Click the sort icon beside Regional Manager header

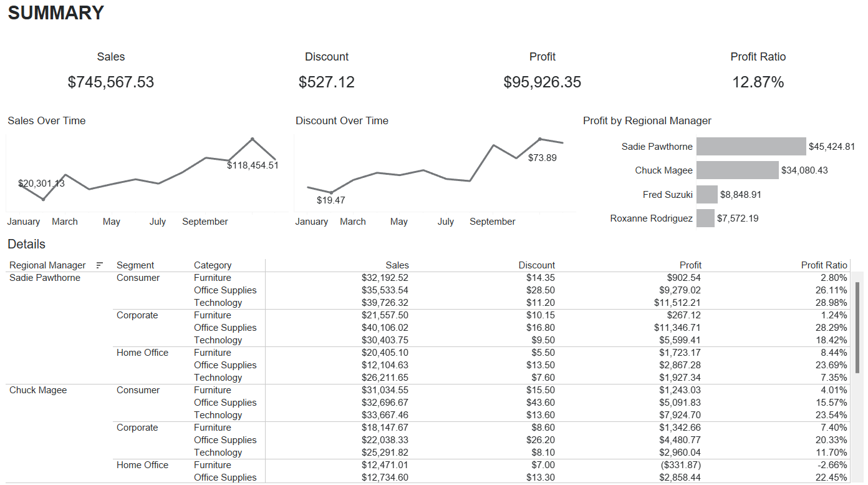(99, 265)
